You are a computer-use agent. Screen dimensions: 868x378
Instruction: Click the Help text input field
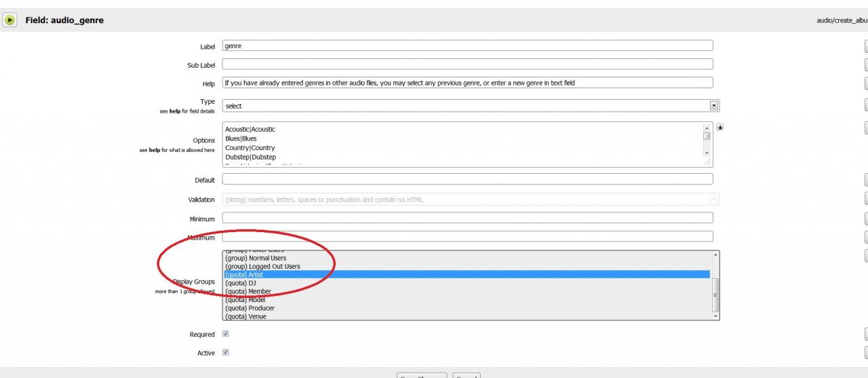click(468, 83)
